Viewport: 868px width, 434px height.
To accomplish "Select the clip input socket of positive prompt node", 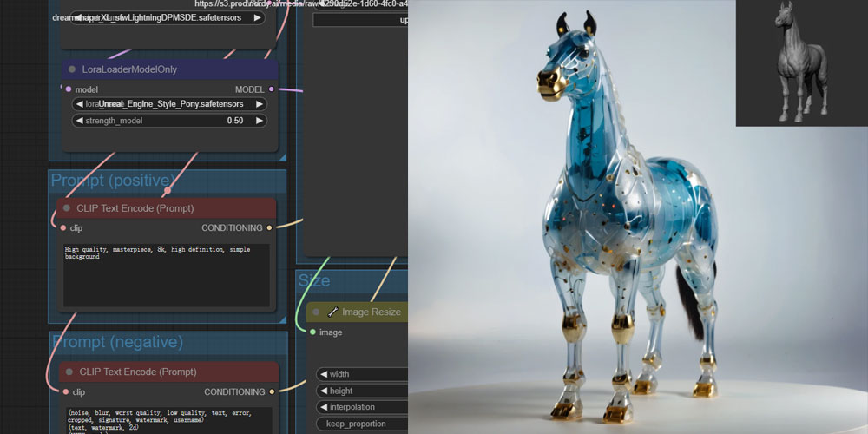I will (x=63, y=227).
